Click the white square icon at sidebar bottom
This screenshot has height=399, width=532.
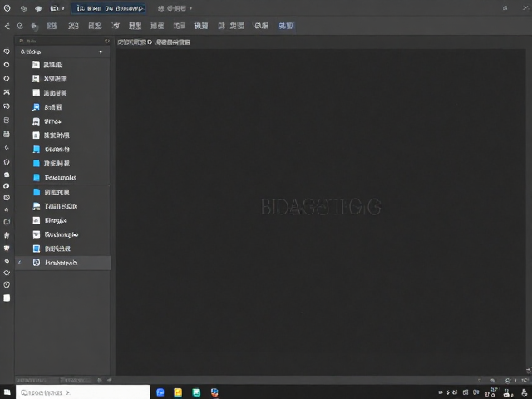pyautogui.click(x=7, y=298)
